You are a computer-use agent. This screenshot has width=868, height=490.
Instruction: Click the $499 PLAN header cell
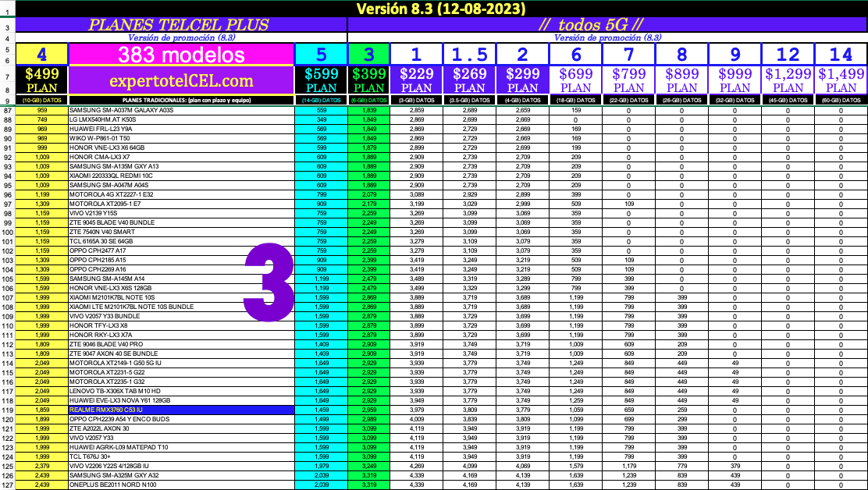pyautogui.click(x=42, y=80)
